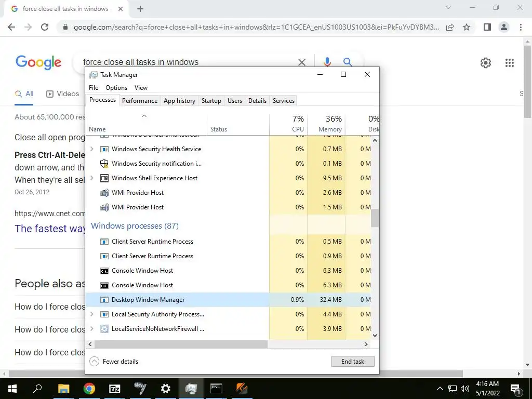Toggle Chrome side panel icon
The height and width of the screenshot is (399, 532).
[x=487, y=27]
